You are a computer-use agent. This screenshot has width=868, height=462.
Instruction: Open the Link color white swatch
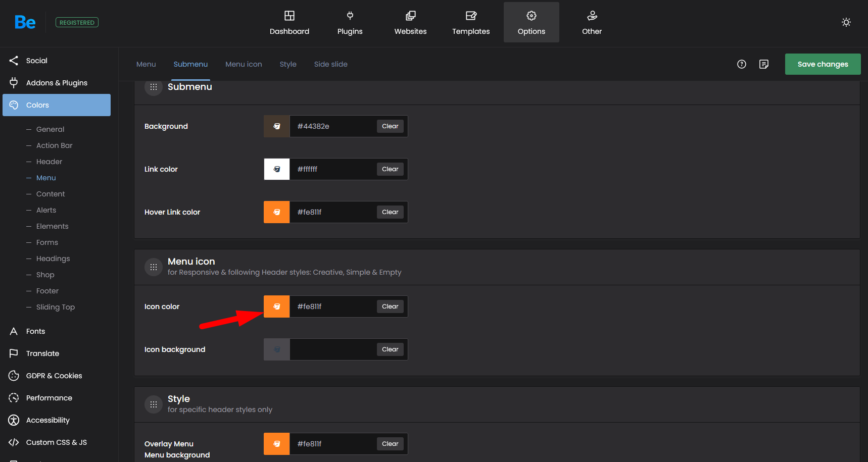(x=277, y=169)
